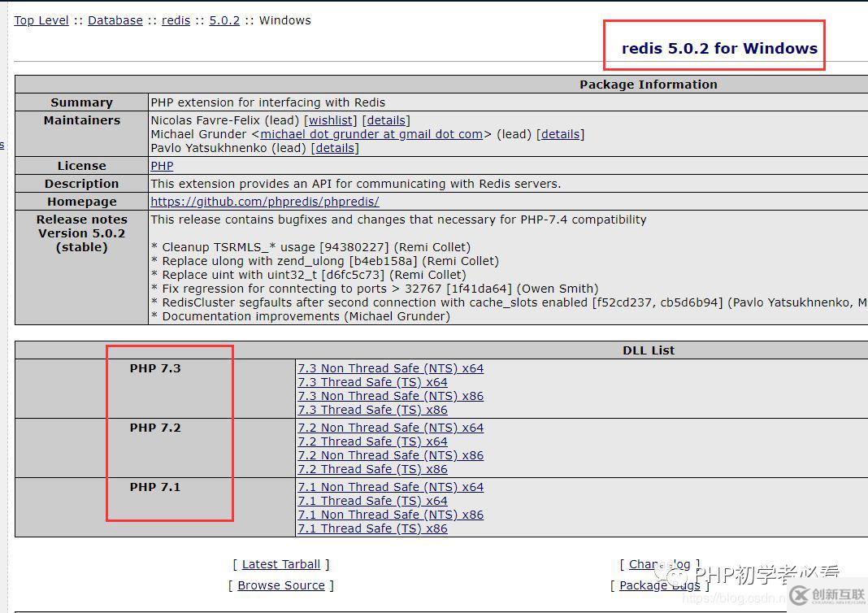Select the PHP 7.2 row label
The image size is (868, 613).
(155, 428)
